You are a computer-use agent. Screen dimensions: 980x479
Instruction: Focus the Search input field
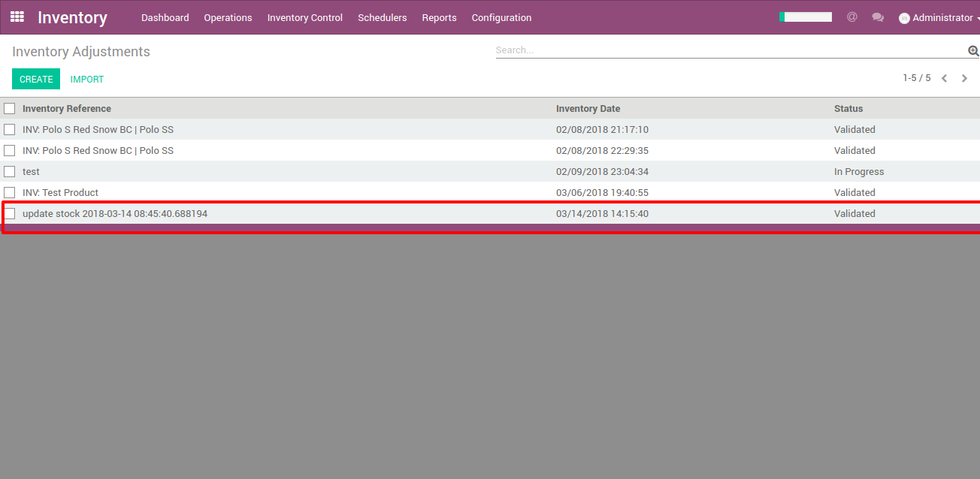[x=729, y=50]
